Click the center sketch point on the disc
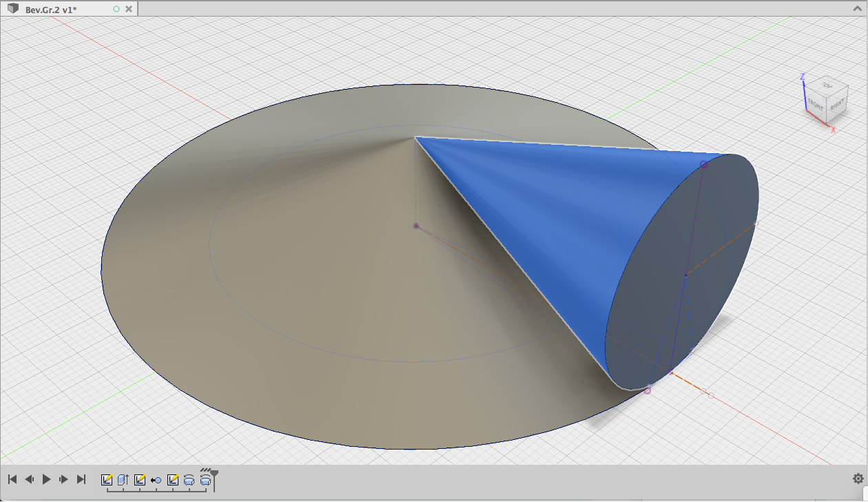 point(416,225)
